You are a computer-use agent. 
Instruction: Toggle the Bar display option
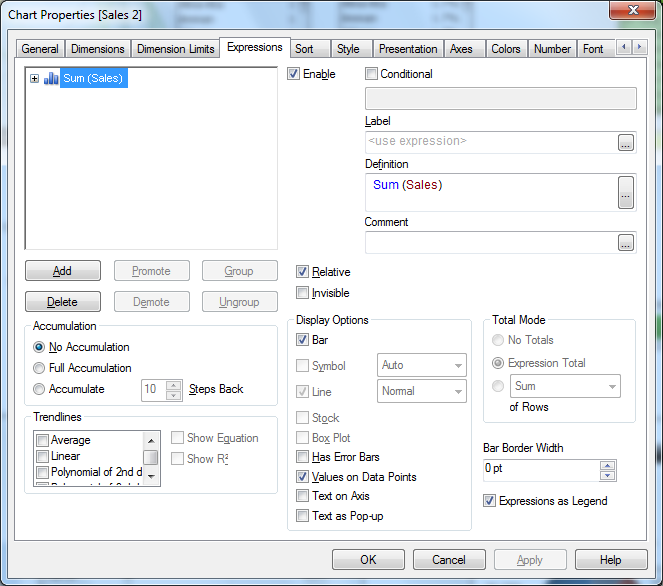coord(302,340)
